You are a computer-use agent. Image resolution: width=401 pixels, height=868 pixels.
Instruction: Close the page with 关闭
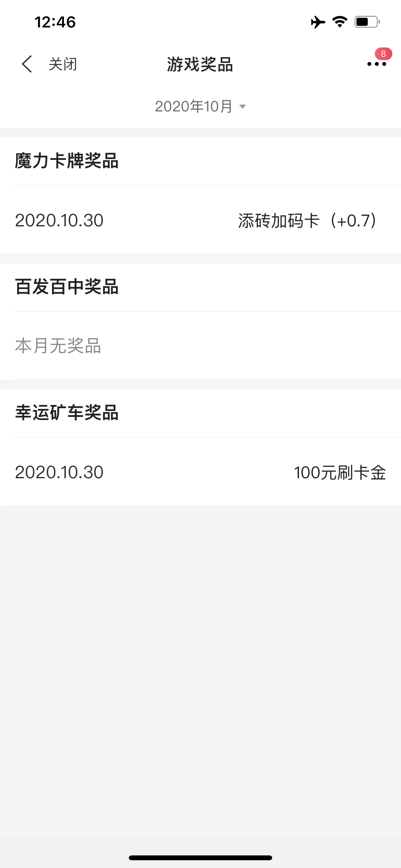[x=63, y=64]
